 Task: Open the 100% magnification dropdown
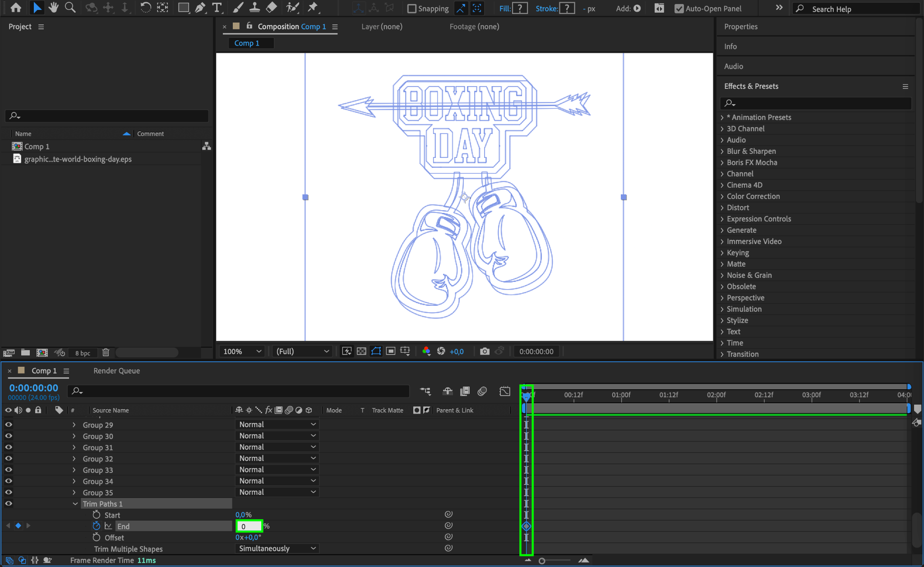point(242,351)
